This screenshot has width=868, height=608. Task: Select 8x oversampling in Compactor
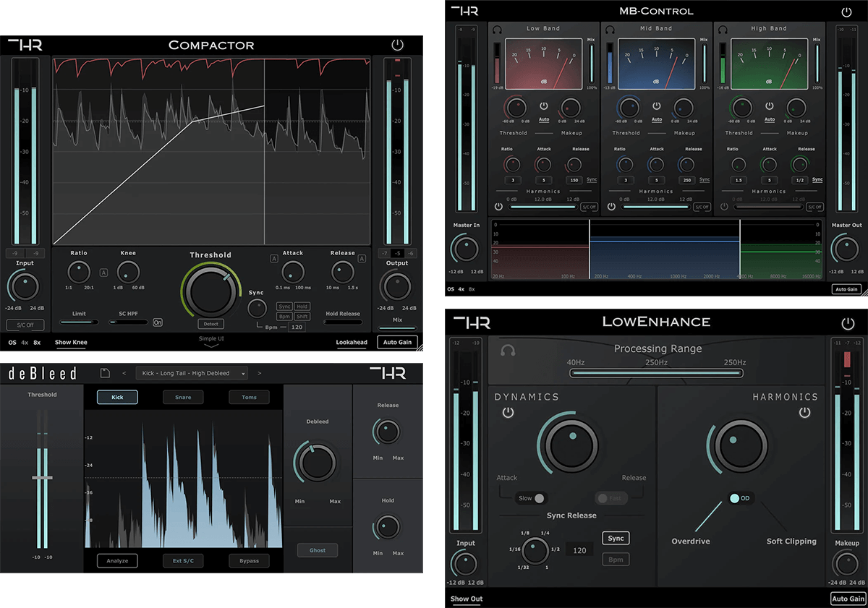37,343
